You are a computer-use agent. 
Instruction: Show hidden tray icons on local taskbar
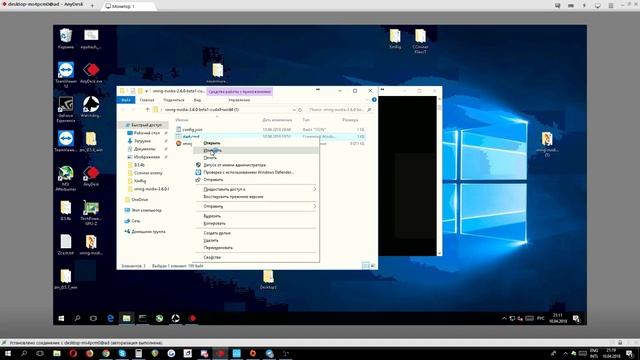pos(565,353)
